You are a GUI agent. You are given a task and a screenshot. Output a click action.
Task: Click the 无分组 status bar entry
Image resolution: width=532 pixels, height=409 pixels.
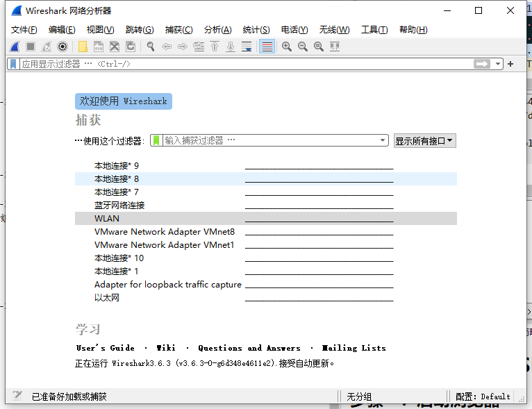359,397
